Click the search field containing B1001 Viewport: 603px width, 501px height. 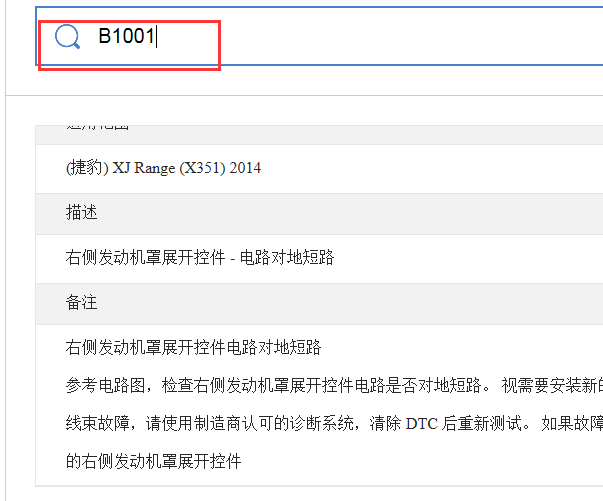[319, 36]
